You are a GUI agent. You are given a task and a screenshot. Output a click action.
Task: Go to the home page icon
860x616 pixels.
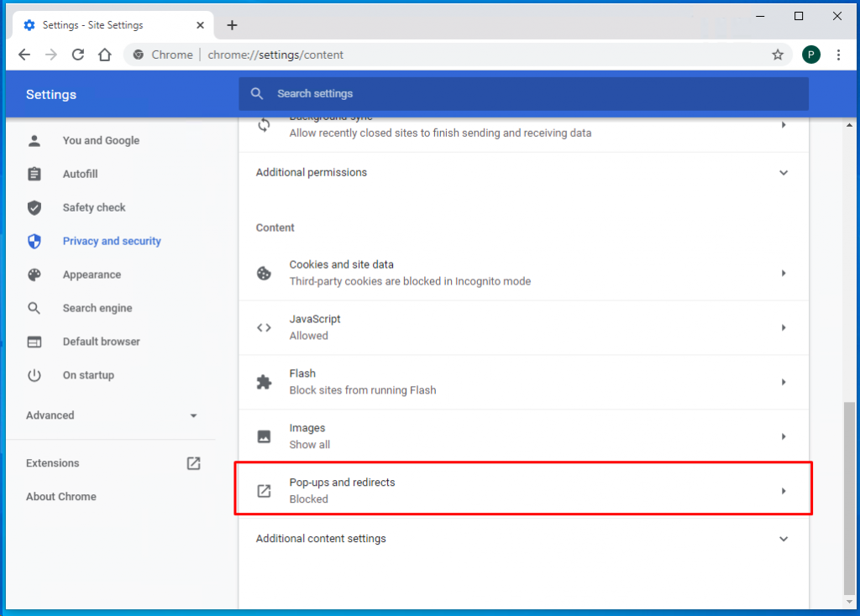pyautogui.click(x=105, y=55)
